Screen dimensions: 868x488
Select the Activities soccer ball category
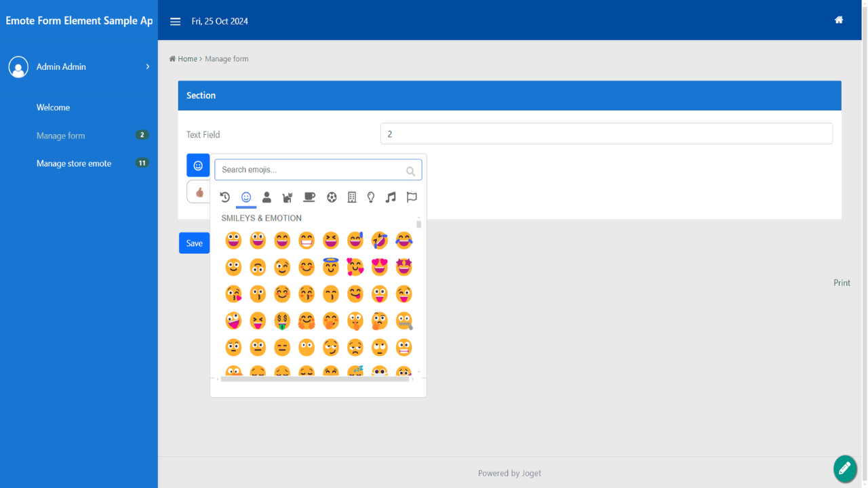coord(332,197)
